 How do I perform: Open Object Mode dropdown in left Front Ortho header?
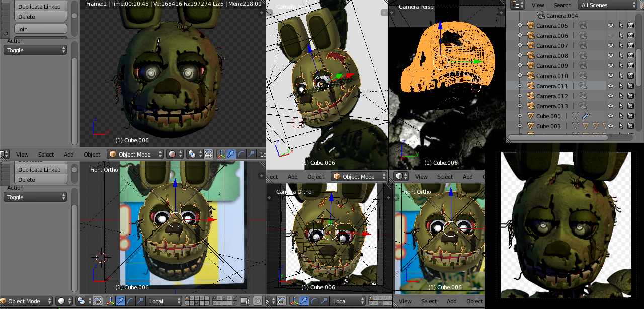25,301
